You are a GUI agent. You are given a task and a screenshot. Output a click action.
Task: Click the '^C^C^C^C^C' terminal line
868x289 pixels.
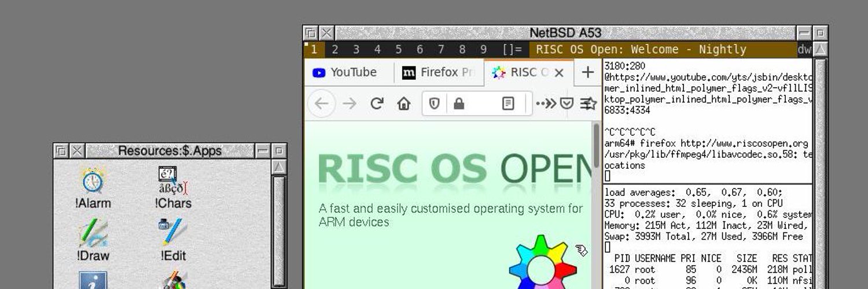[x=630, y=132]
